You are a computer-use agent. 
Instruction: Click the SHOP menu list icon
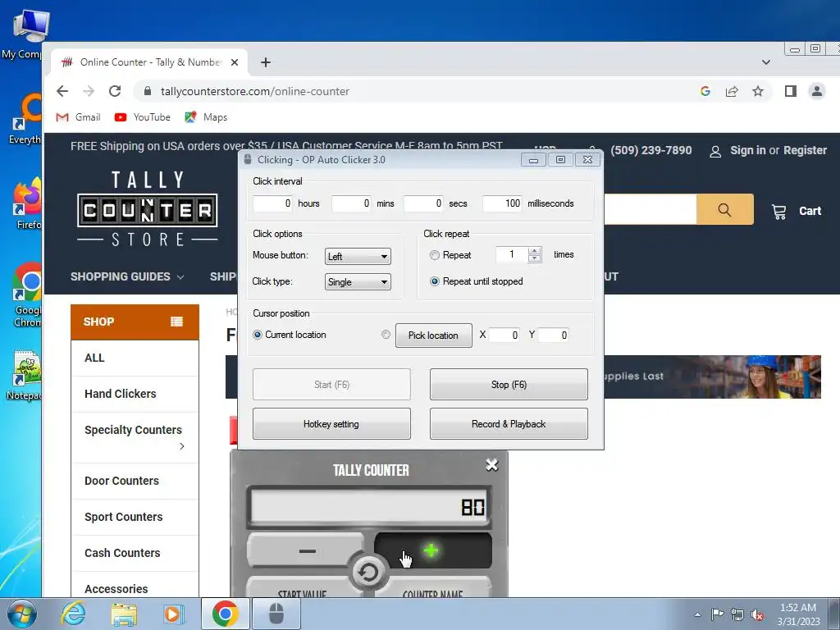tap(177, 322)
